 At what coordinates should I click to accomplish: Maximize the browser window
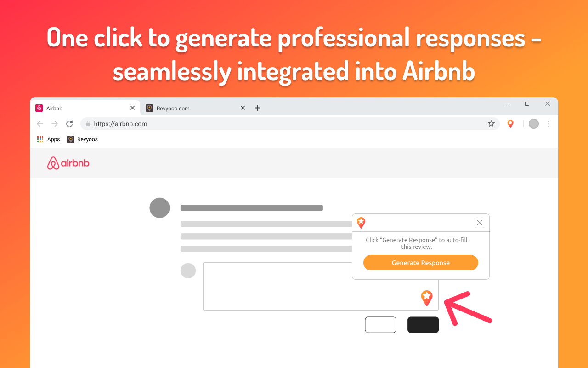point(527,104)
